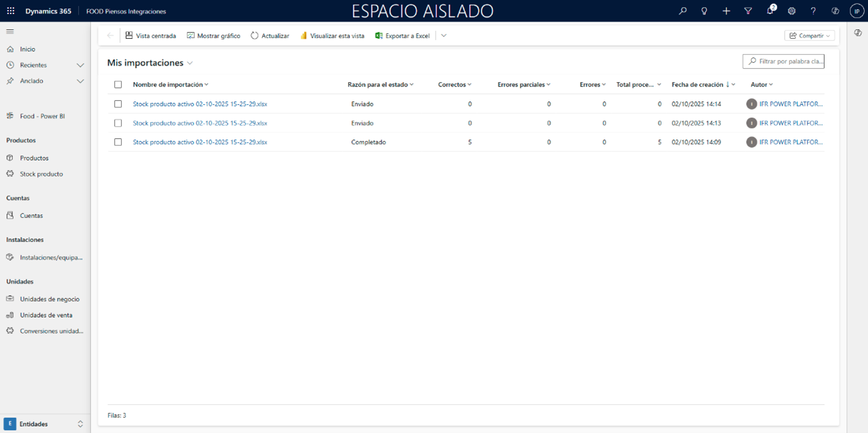Open the Compartir dropdown button
The image size is (868, 433).
(x=809, y=36)
